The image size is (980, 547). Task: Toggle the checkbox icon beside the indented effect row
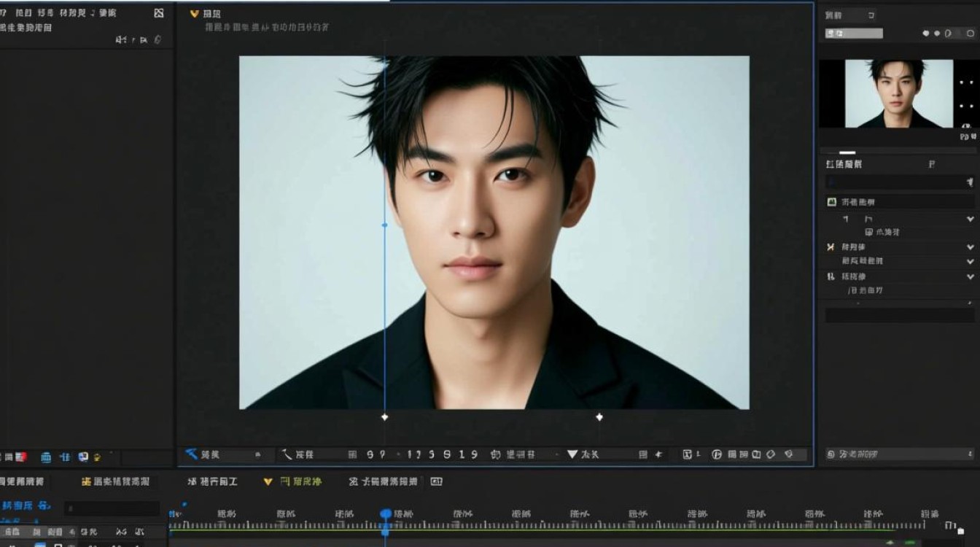pos(869,232)
